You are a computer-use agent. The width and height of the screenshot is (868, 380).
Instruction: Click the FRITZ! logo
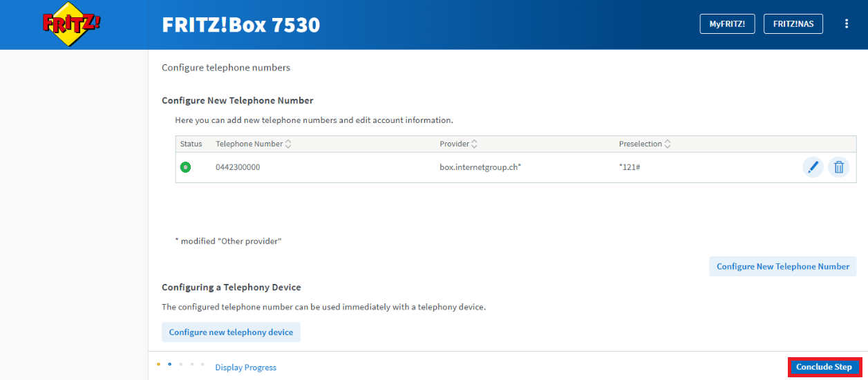(x=73, y=24)
